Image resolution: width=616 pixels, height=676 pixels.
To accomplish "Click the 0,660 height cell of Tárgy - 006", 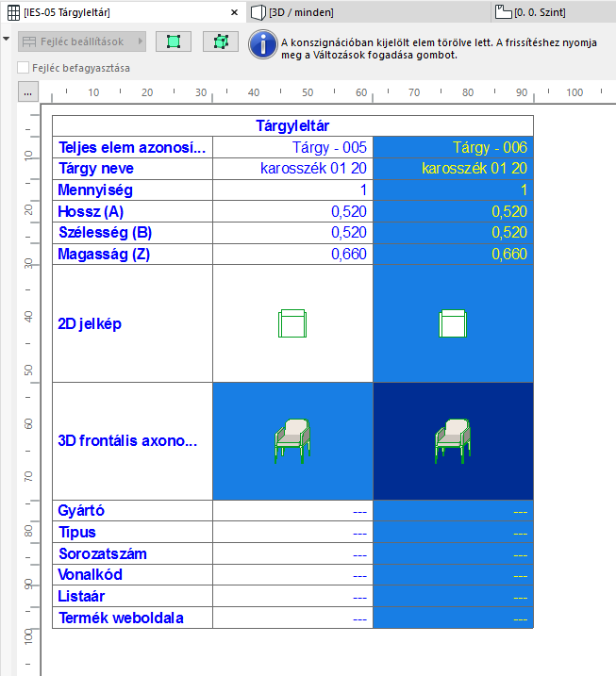I will (454, 255).
